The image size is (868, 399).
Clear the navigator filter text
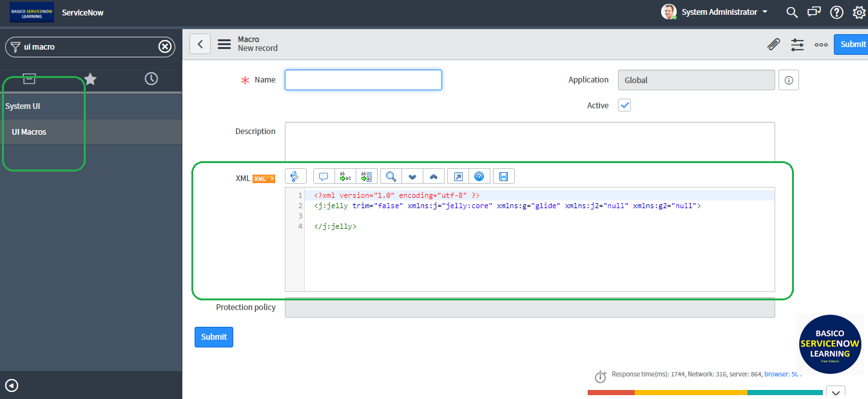click(165, 46)
